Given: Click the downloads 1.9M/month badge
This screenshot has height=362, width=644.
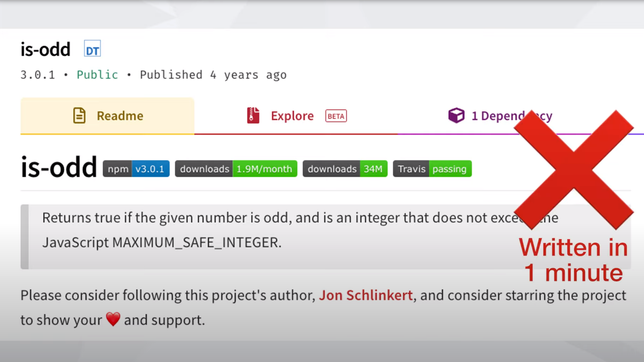Looking at the screenshot, I should pos(236,169).
